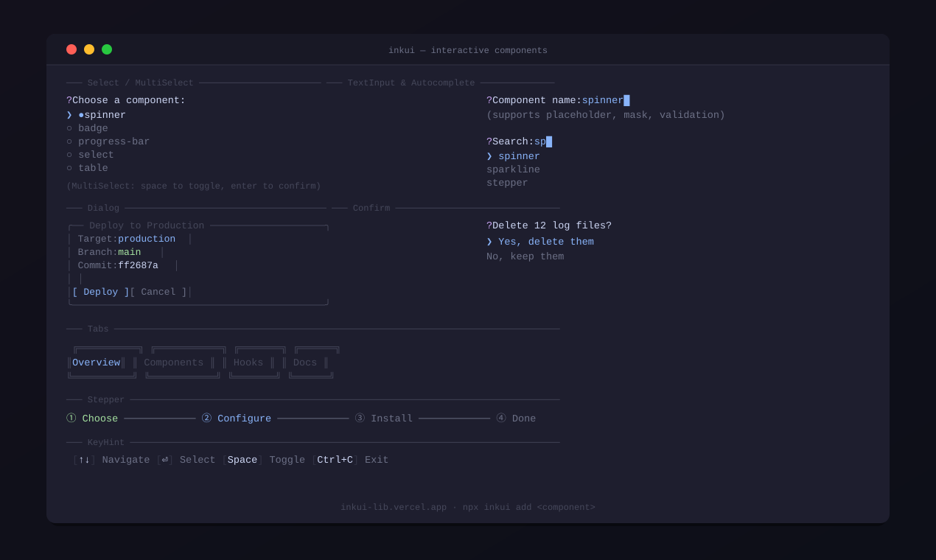Open the Hooks tab
Image resolution: width=936 pixels, height=560 pixels.
point(248,363)
